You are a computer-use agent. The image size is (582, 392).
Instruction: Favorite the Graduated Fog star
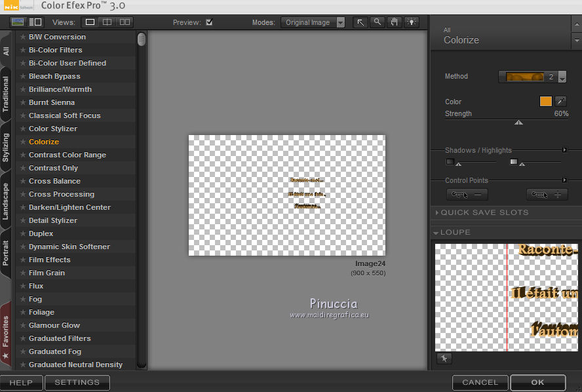pyautogui.click(x=23, y=351)
